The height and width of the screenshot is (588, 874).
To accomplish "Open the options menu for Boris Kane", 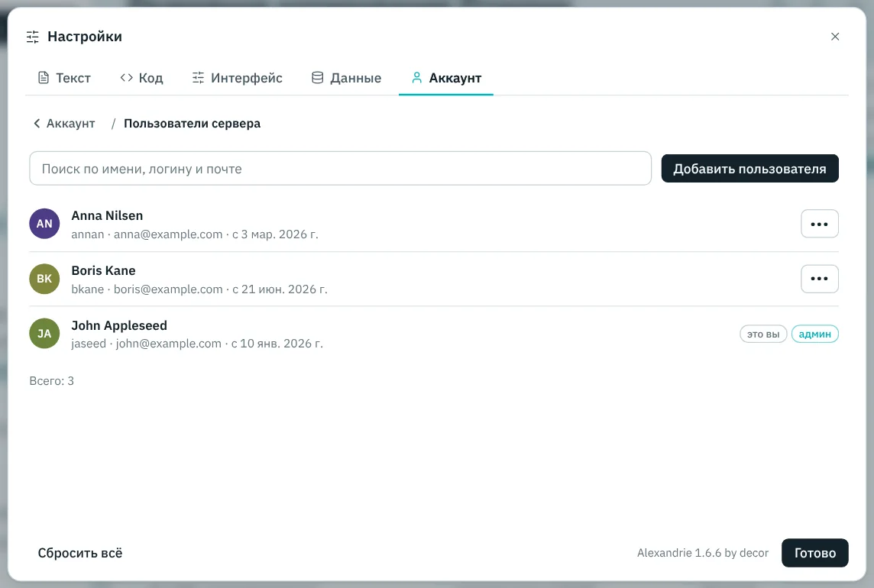I will click(x=819, y=279).
